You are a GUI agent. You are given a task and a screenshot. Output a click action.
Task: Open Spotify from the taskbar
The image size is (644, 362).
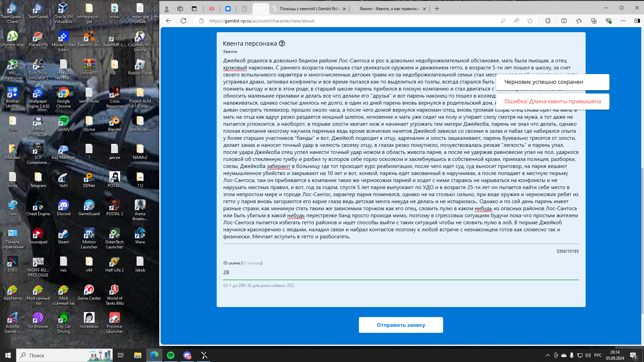click(x=170, y=355)
